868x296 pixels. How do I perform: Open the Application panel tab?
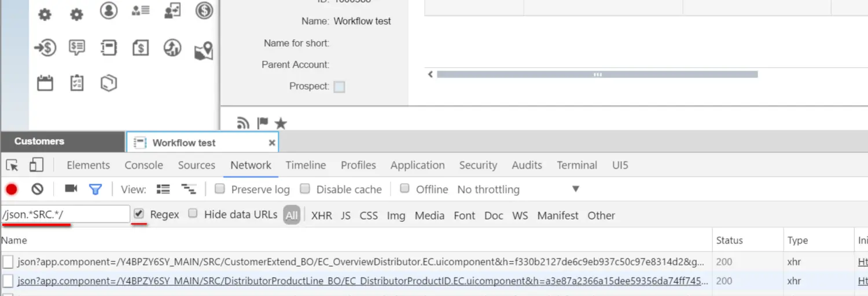pyautogui.click(x=418, y=165)
